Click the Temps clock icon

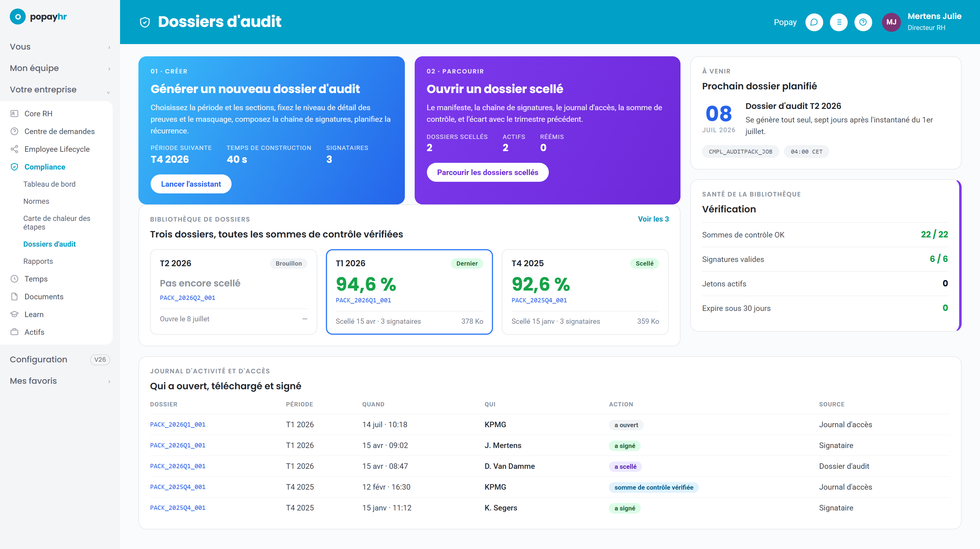click(x=14, y=279)
